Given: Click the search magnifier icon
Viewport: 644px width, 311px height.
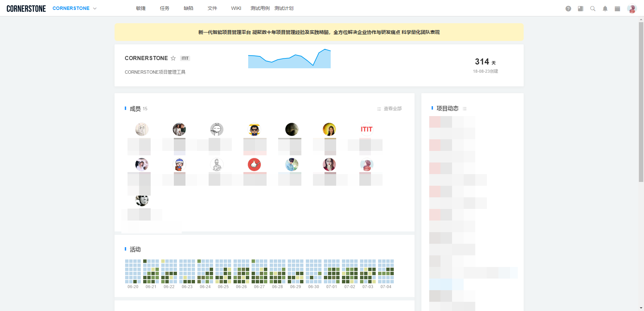Looking at the screenshot, I should click(x=593, y=9).
